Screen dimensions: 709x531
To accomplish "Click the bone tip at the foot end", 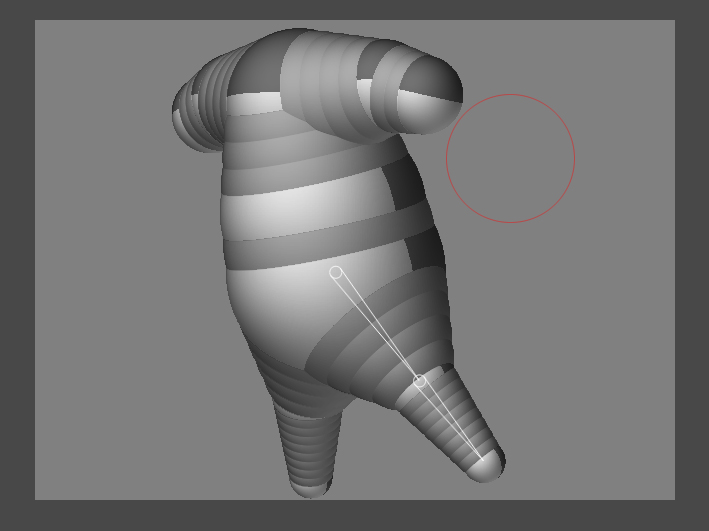I will coord(484,460).
